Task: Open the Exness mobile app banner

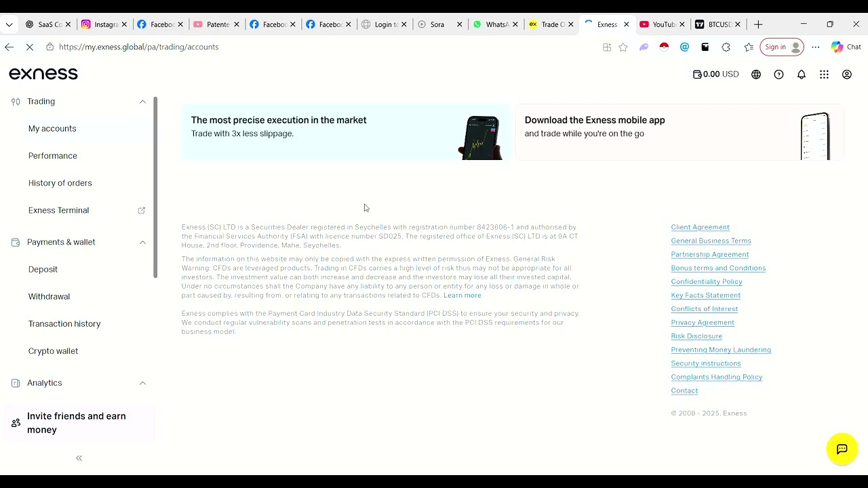Action: pos(679,132)
